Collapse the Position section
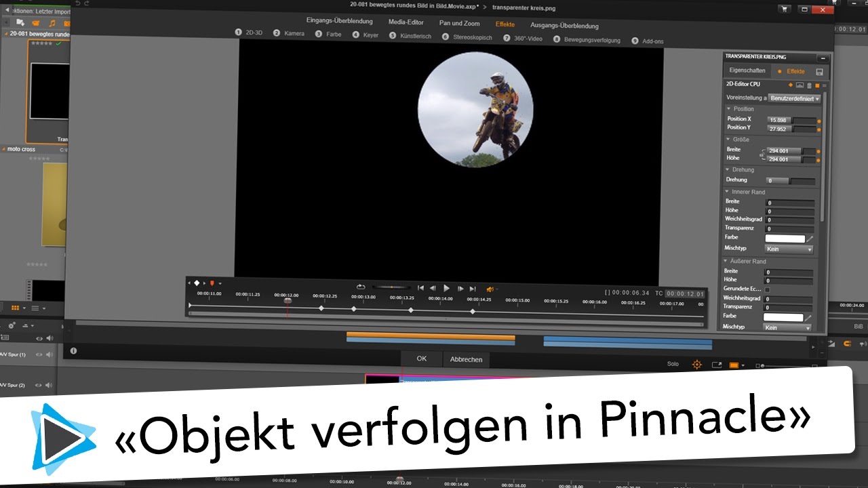This screenshot has height=488, width=868. pyautogui.click(x=728, y=108)
